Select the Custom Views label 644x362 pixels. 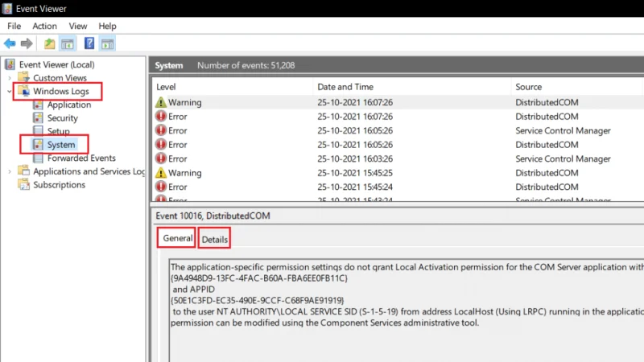pos(60,77)
